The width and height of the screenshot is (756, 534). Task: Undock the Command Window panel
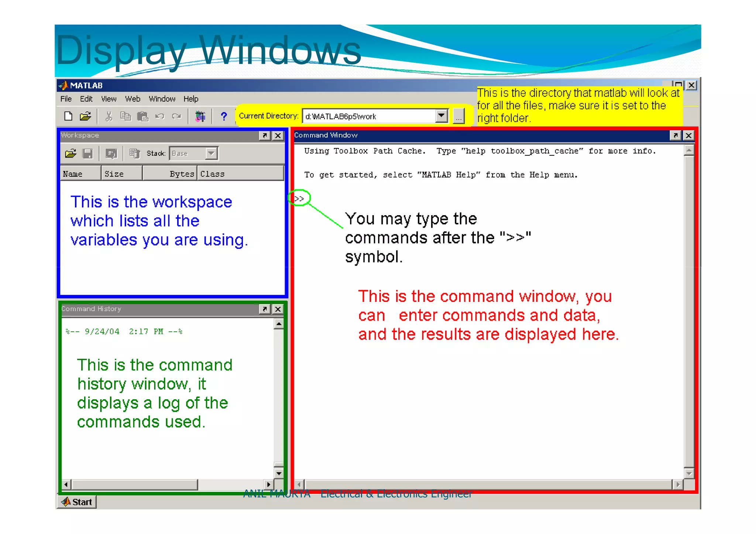[675, 135]
